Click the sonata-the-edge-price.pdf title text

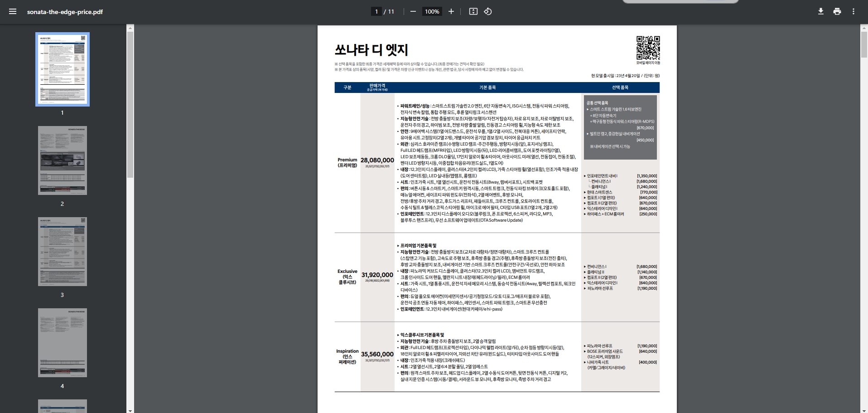tap(64, 12)
